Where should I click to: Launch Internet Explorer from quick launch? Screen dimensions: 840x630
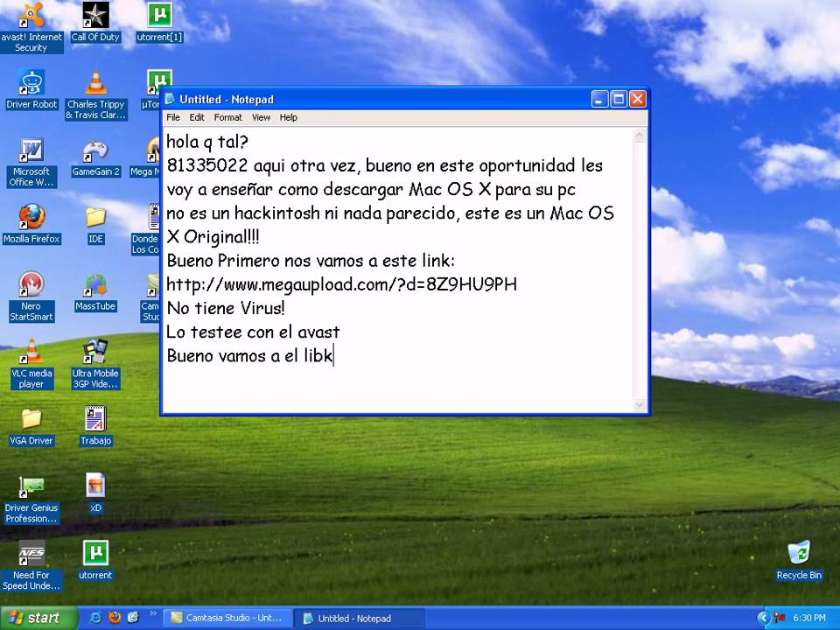96,618
